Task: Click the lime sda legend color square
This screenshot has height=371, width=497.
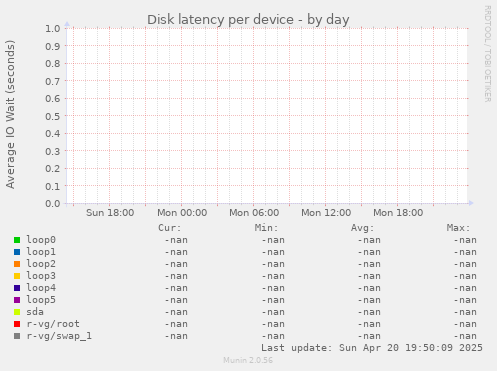Action: [x=17, y=312]
